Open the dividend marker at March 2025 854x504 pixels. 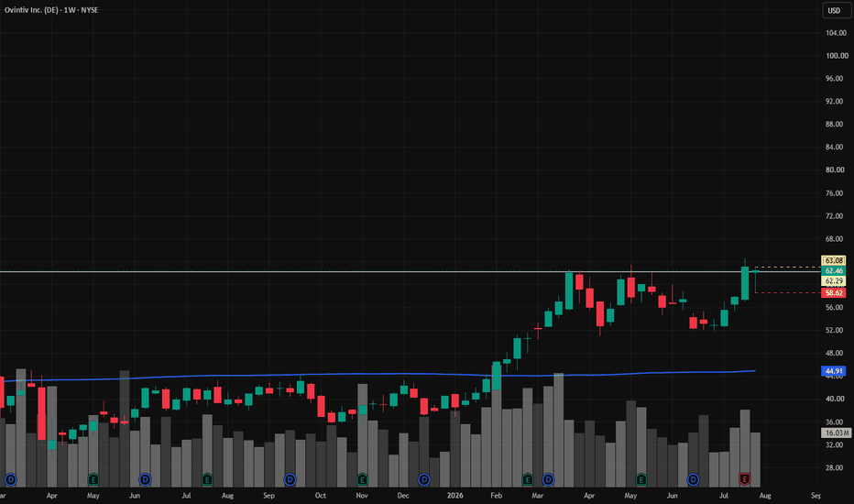(x=10, y=479)
